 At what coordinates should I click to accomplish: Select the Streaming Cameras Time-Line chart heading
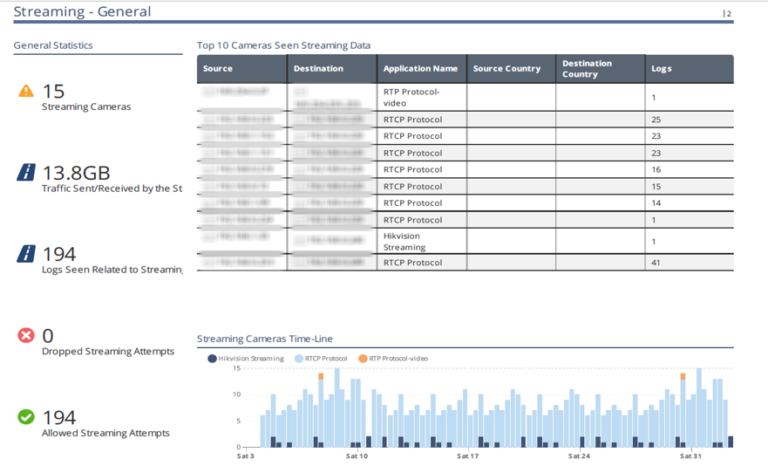pyautogui.click(x=264, y=339)
